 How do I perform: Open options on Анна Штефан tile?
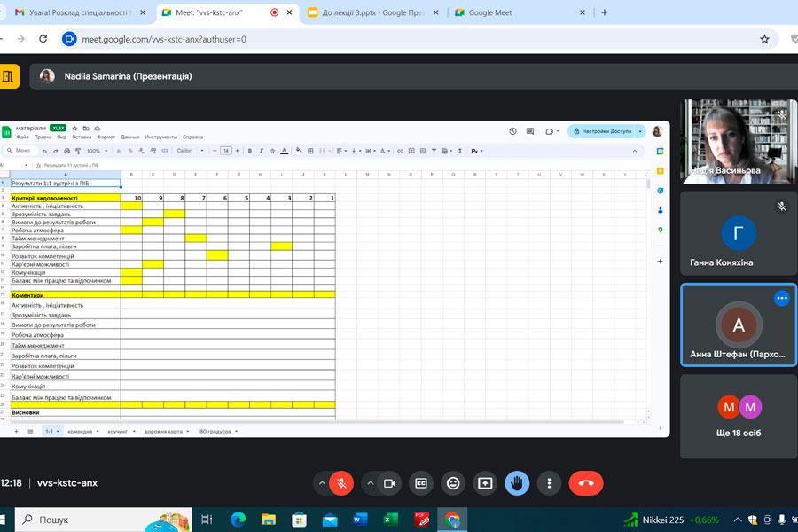point(782,298)
